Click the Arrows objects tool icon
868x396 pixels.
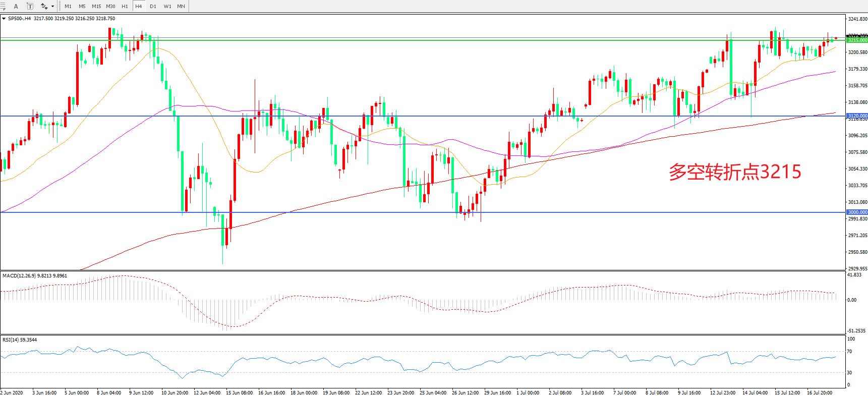tap(44, 7)
